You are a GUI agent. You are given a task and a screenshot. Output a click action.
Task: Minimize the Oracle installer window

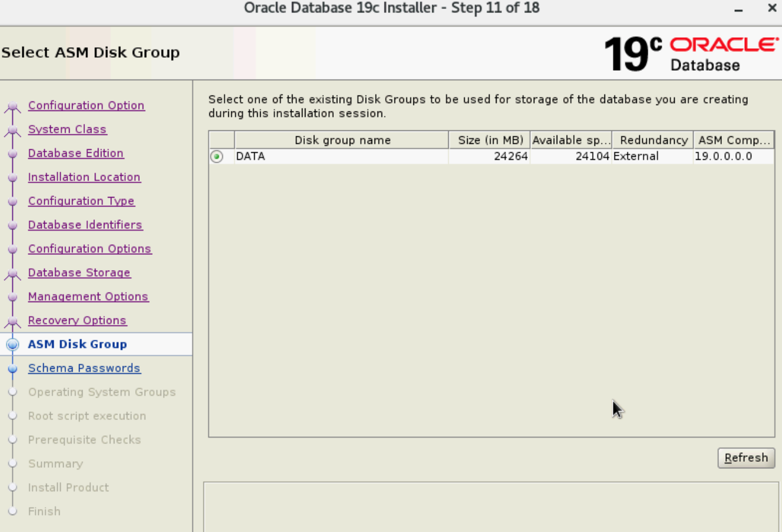point(738,9)
